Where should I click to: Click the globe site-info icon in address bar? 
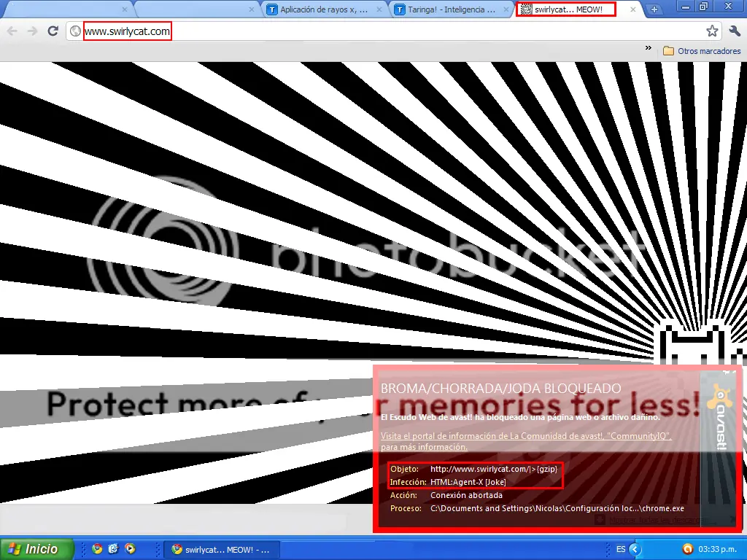tap(75, 31)
